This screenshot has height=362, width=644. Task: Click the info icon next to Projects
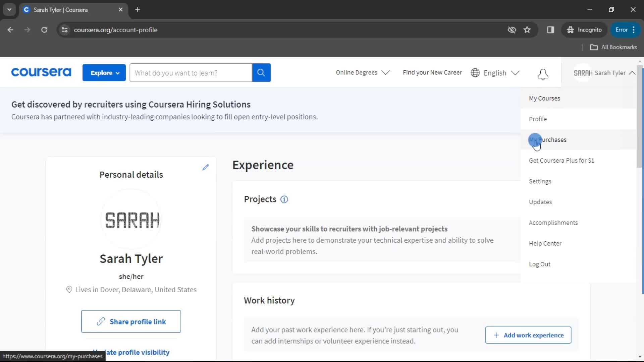pyautogui.click(x=284, y=199)
